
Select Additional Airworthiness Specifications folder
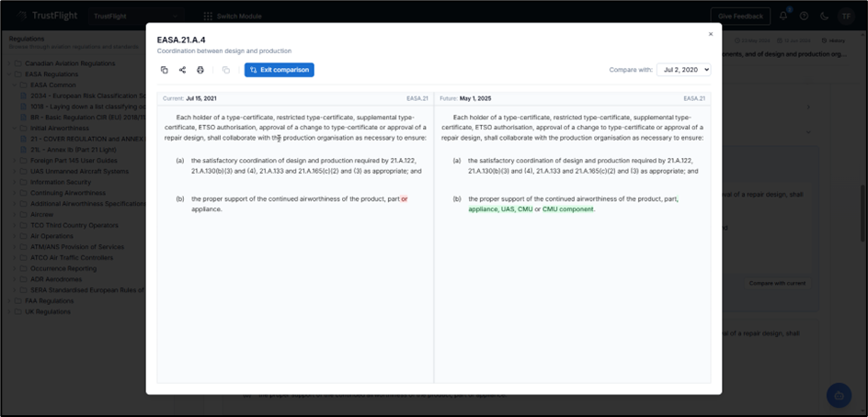tap(88, 204)
